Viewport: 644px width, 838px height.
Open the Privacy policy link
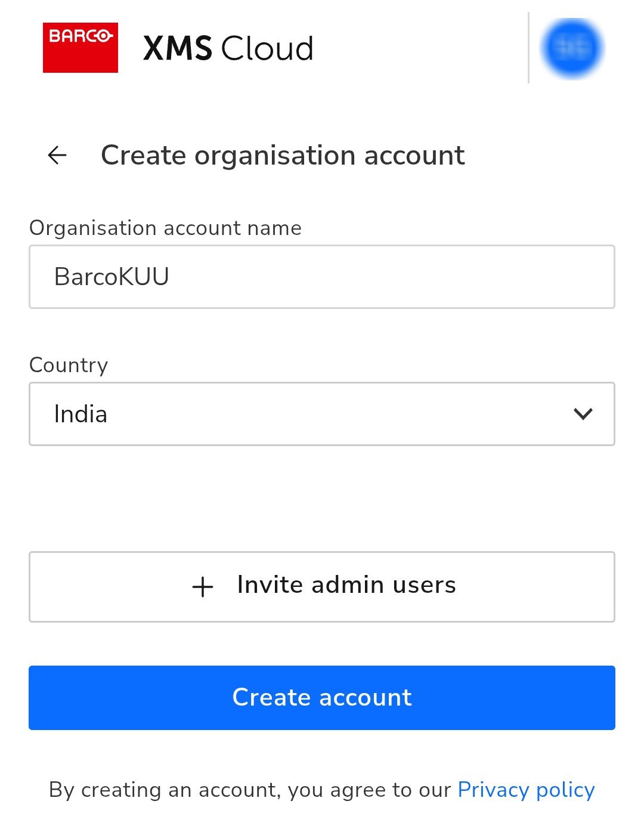pyautogui.click(x=526, y=790)
